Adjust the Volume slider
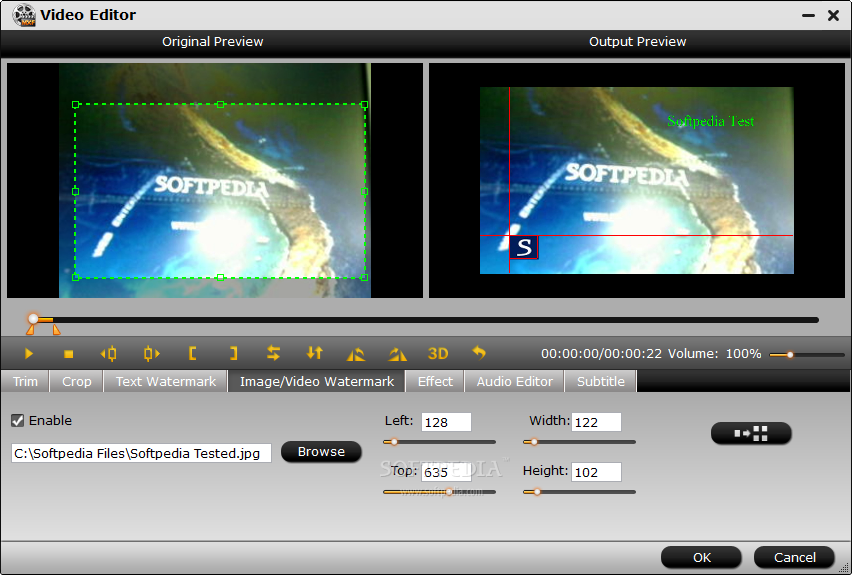 (807, 354)
